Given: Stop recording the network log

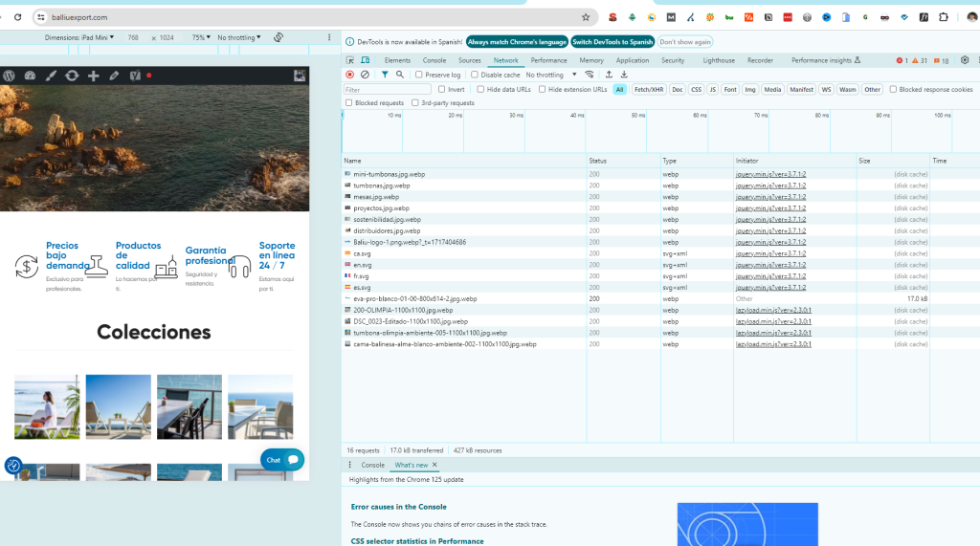Looking at the screenshot, I should pyautogui.click(x=350, y=75).
